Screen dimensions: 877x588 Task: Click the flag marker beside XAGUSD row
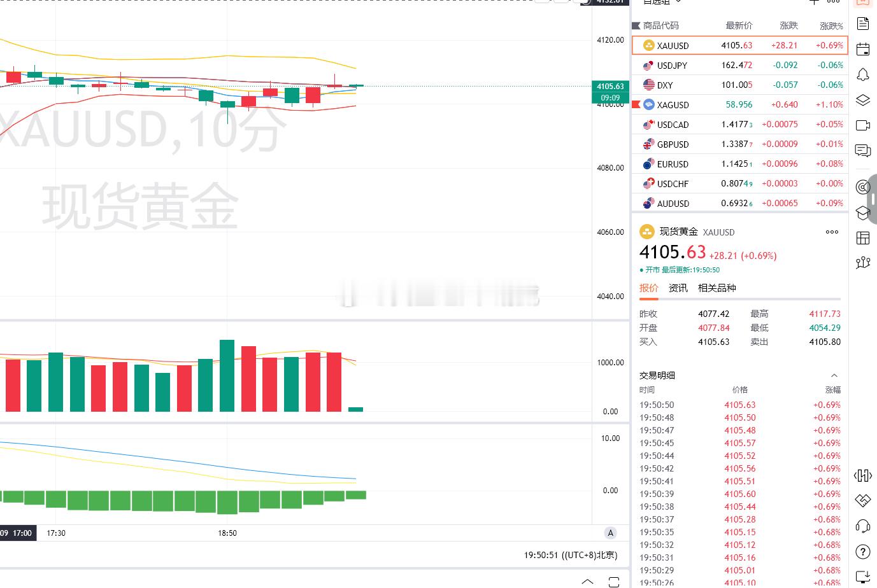click(x=636, y=104)
